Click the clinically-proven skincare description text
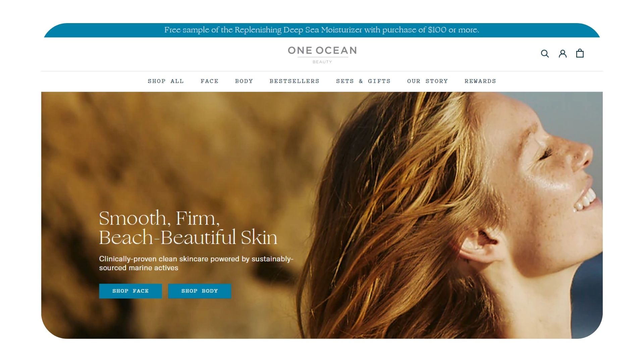644x362 pixels. pyautogui.click(x=196, y=263)
